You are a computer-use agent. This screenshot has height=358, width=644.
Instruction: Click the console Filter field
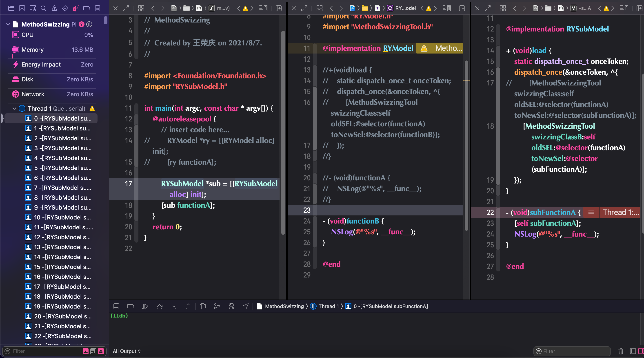click(572, 351)
